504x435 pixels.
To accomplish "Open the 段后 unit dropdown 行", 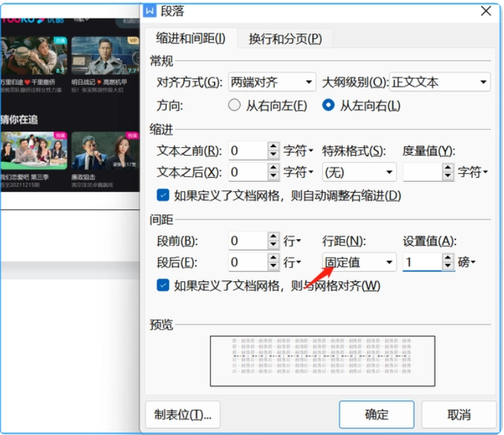I will (x=292, y=262).
